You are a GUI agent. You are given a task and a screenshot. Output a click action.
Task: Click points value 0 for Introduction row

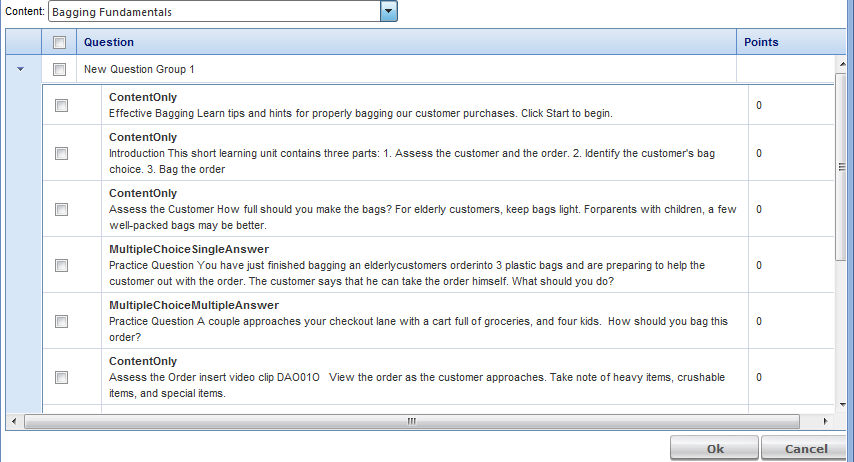click(759, 153)
